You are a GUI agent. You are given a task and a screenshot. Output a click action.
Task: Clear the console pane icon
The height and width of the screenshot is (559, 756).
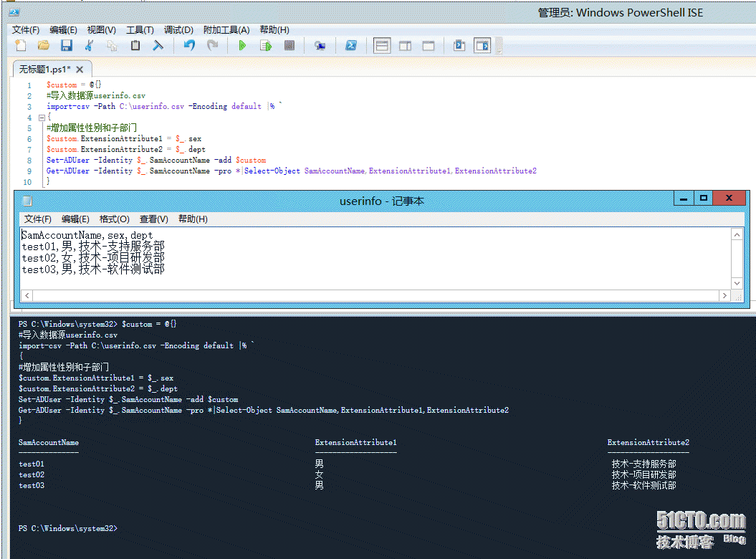tap(158, 45)
